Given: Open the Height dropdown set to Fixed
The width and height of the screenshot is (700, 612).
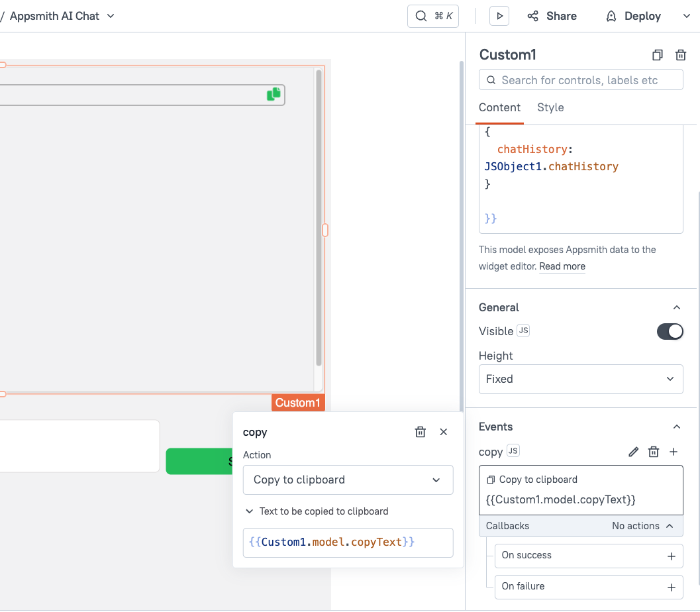Looking at the screenshot, I should click(581, 379).
